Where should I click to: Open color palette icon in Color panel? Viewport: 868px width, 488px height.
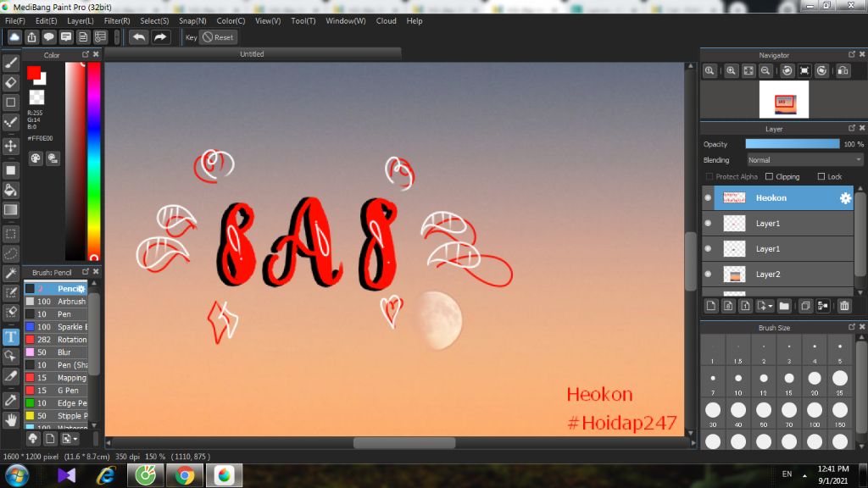pos(36,158)
